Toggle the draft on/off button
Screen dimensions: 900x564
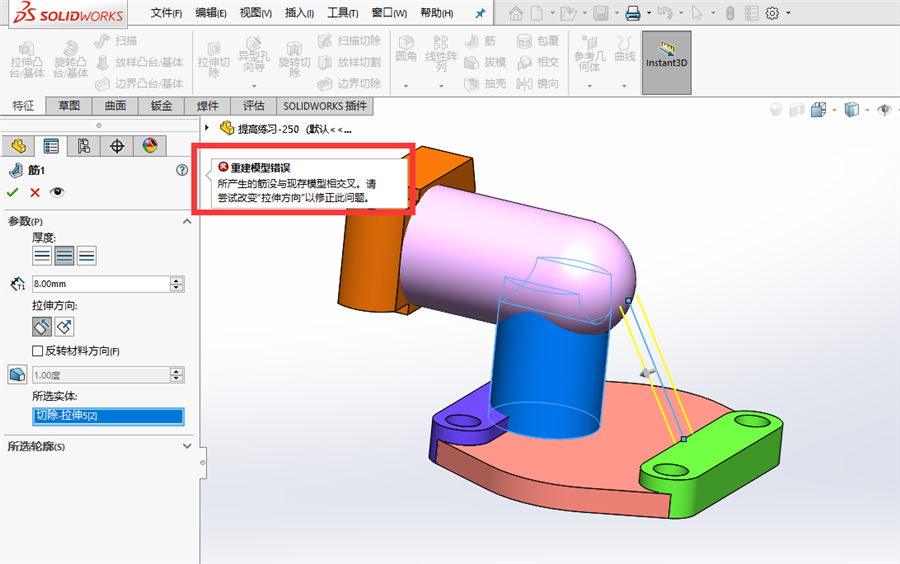pos(17,375)
